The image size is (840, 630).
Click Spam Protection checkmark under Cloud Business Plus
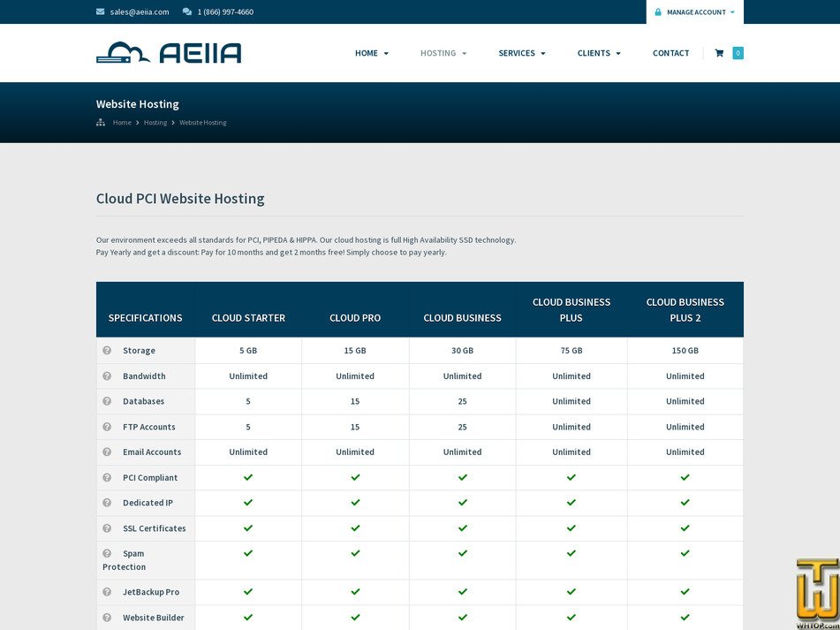coord(571,553)
